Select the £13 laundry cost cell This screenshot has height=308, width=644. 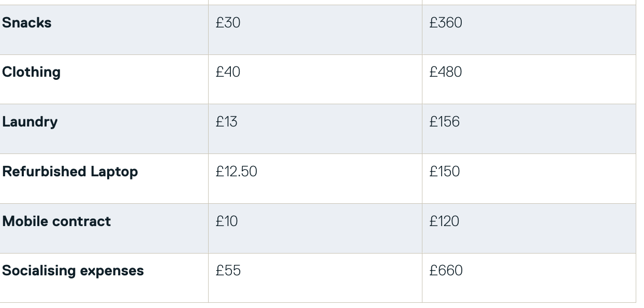227,122
